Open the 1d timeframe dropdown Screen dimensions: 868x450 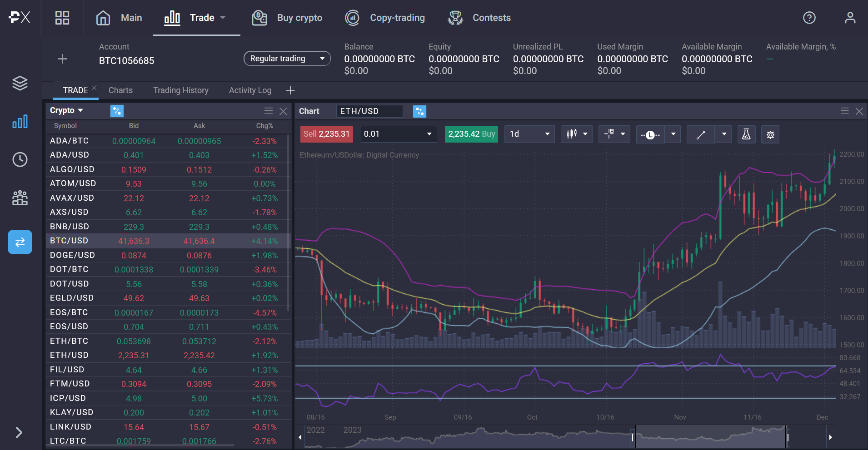(529, 134)
